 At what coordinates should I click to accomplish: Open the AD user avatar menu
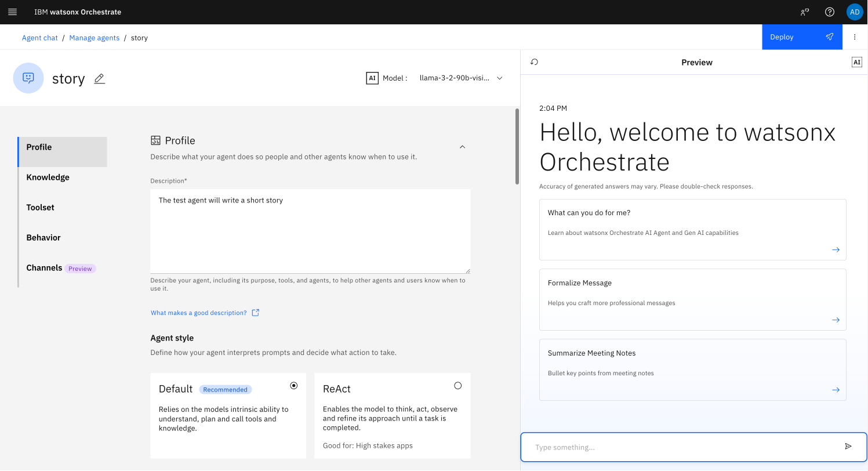tap(855, 12)
